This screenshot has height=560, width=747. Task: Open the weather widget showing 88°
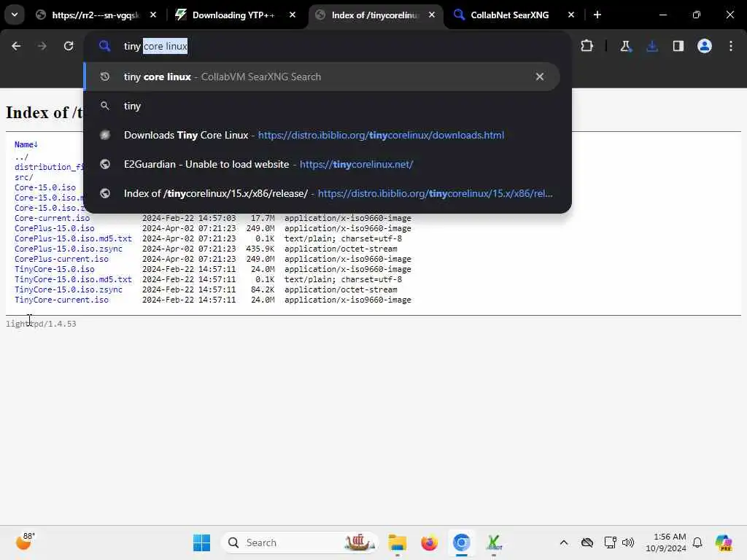pyautogui.click(x=26, y=542)
